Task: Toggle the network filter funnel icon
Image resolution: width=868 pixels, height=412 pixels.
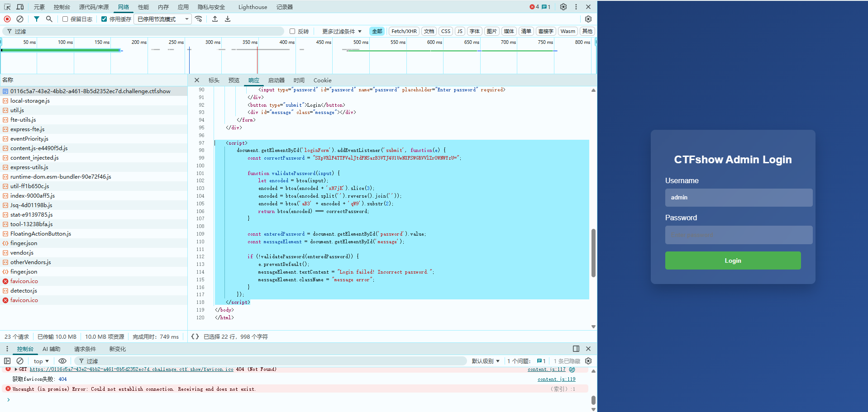Action: pyautogui.click(x=37, y=19)
